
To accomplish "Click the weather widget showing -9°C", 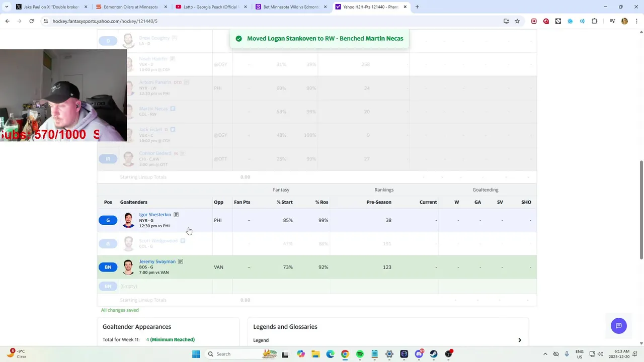I will [17, 354].
